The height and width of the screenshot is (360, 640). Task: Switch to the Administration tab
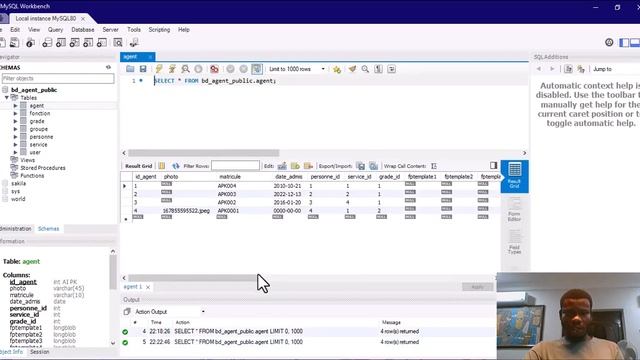click(x=16, y=229)
